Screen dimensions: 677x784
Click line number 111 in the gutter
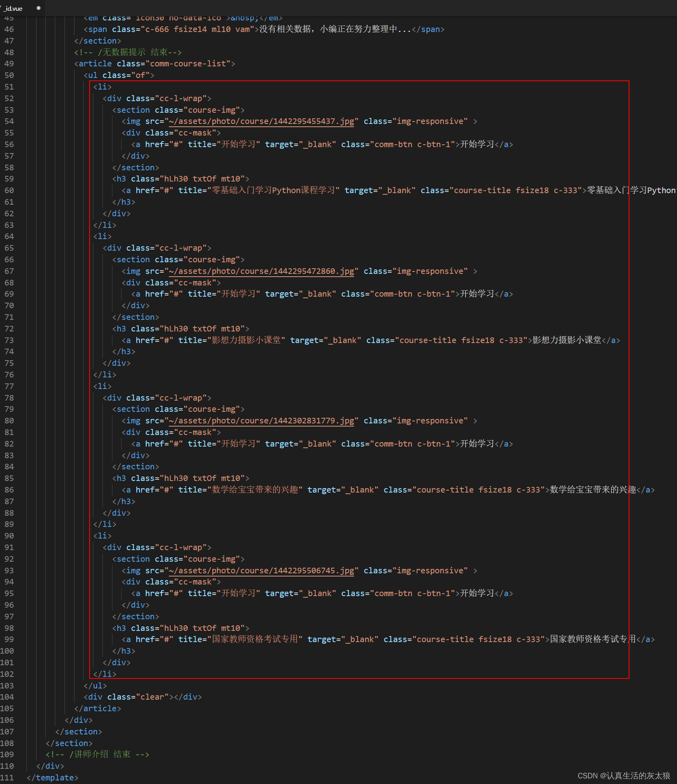click(7, 778)
